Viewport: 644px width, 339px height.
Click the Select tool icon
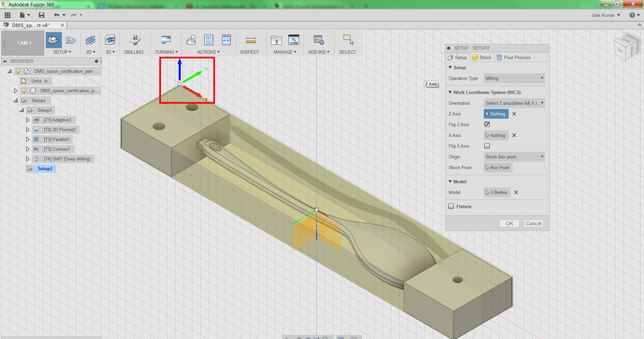point(348,40)
